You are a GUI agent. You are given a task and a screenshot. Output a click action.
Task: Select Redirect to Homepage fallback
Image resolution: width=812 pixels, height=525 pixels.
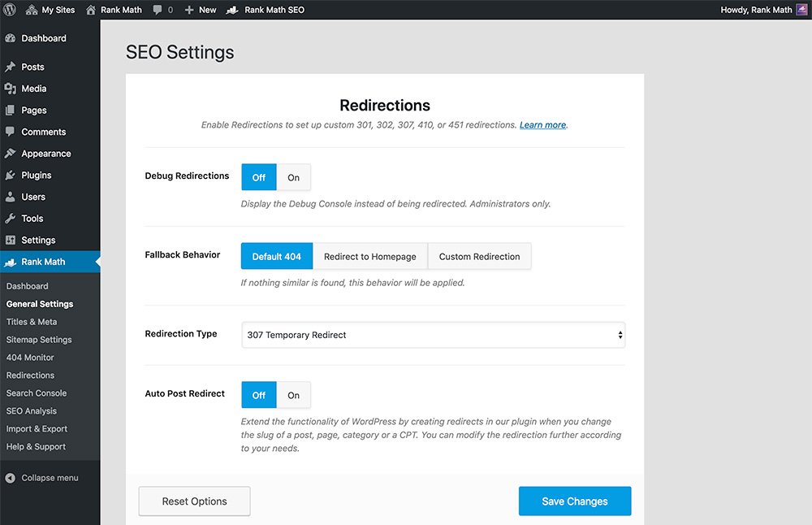pyautogui.click(x=370, y=255)
